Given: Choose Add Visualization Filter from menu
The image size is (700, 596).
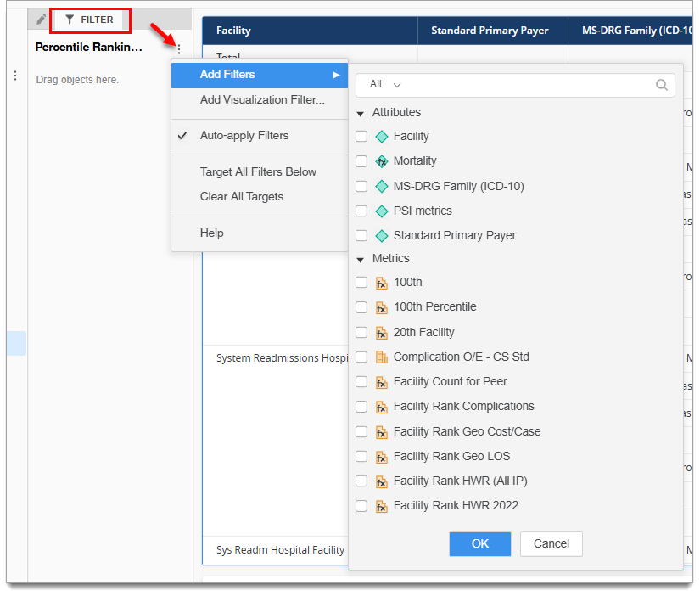Looking at the screenshot, I should 261,100.
